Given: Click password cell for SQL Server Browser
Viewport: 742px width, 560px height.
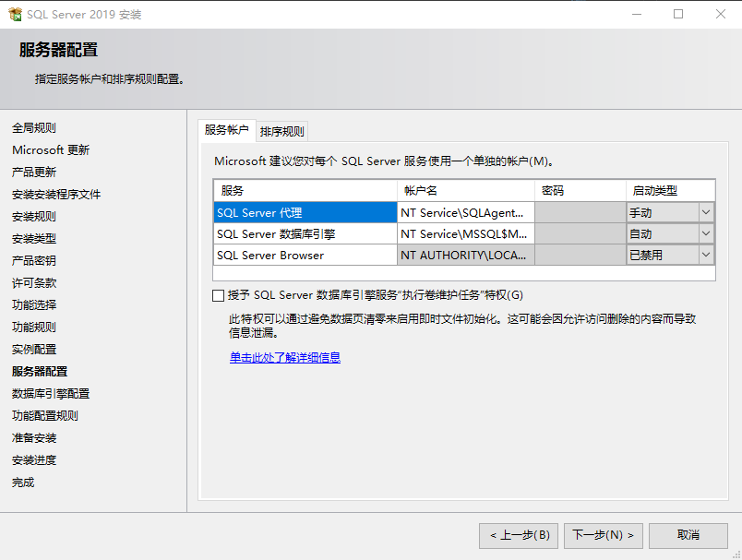Looking at the screenshot, I should point(580,255).
